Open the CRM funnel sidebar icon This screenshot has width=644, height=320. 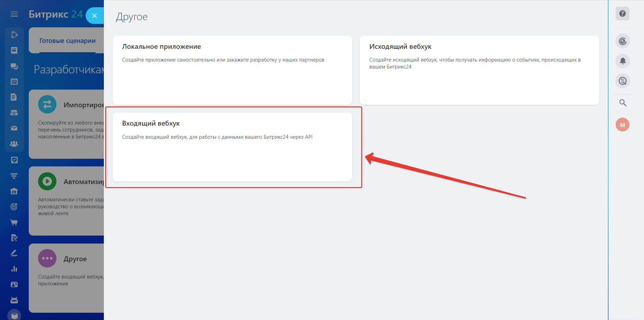coord(14,176)
